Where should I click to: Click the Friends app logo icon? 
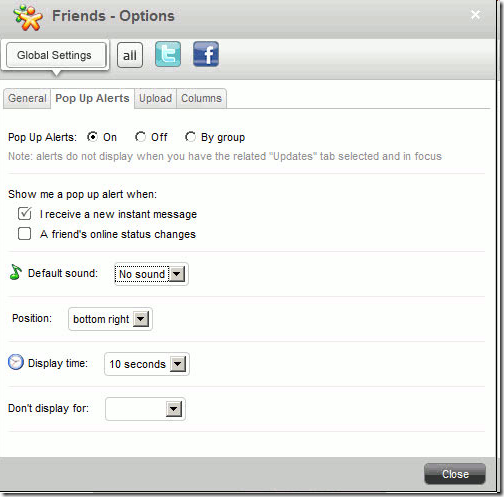[x=27, y=17]
